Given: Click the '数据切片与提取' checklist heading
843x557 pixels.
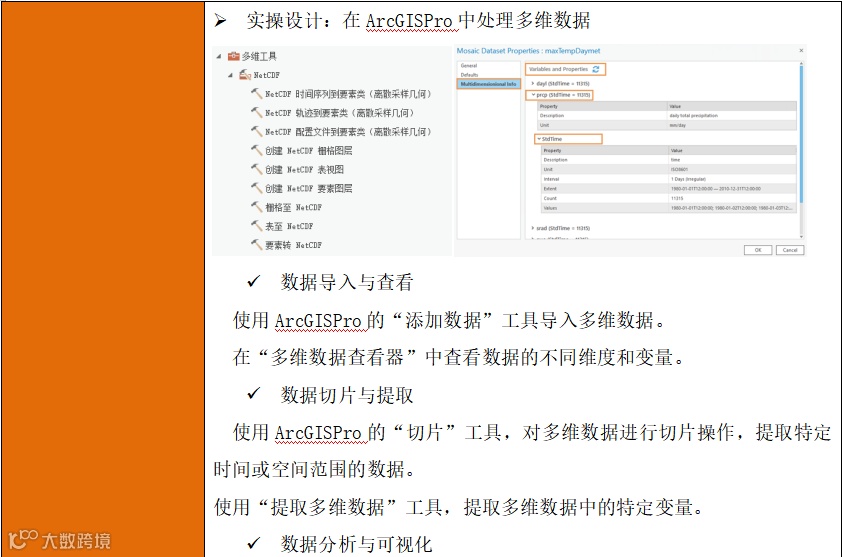Looking at the screenshot, I should [x=347, y=395].
